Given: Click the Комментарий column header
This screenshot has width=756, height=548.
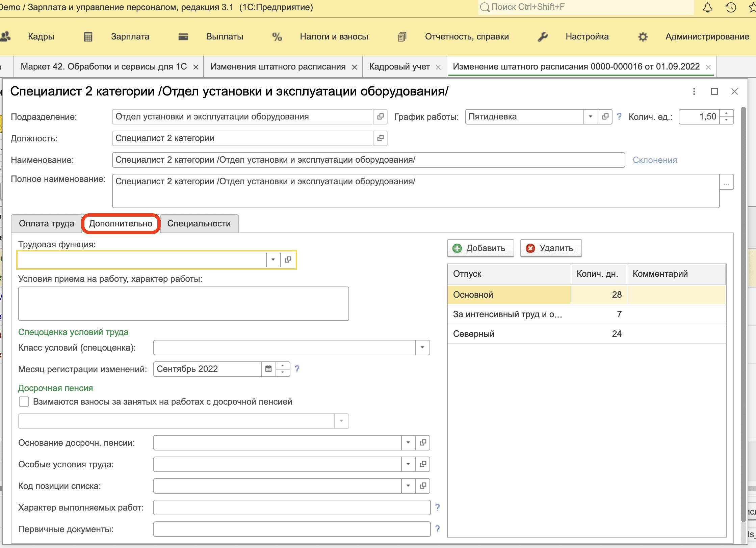Looking at the screenshot, I should pyautogui.click(x=676, y=274).
